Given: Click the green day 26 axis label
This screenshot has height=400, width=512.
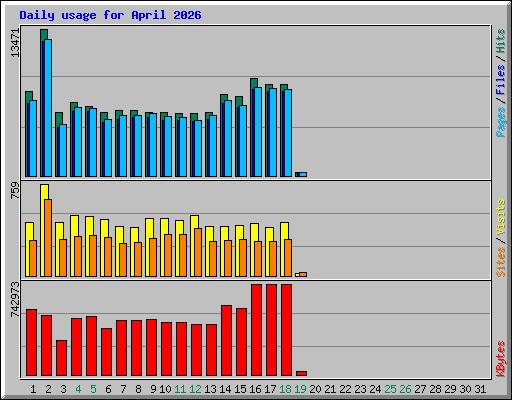Looking at the screenshot, I should 405,389.
